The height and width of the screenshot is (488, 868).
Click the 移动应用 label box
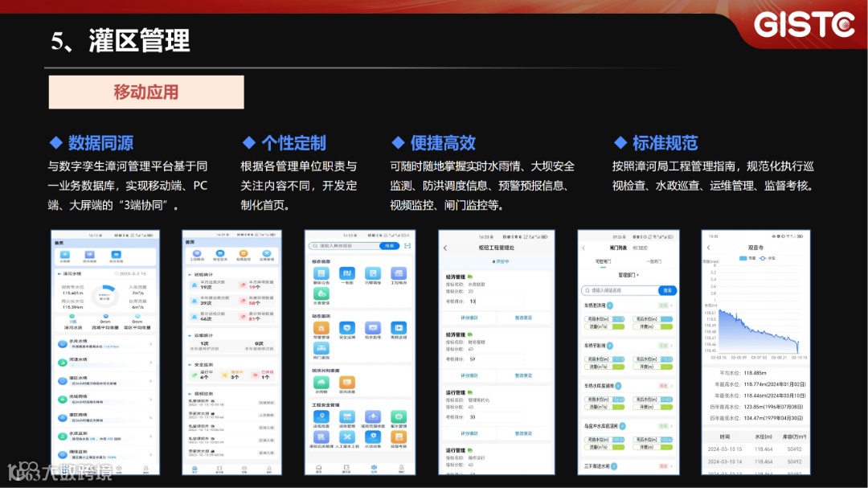click(146, 92)
